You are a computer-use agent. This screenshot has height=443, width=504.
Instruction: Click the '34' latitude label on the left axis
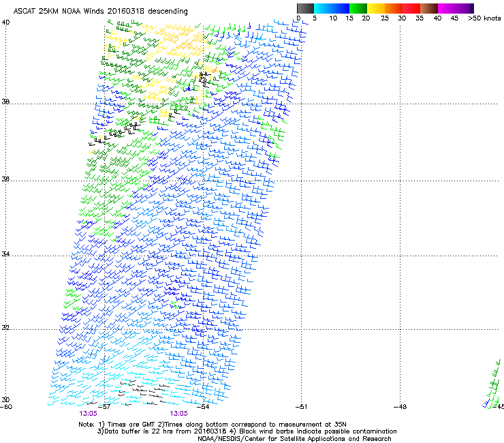[x=5, y=254]
